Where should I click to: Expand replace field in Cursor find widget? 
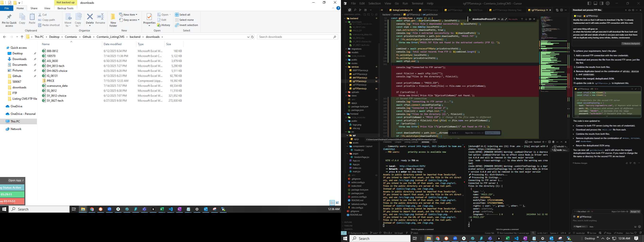point(470,19)
